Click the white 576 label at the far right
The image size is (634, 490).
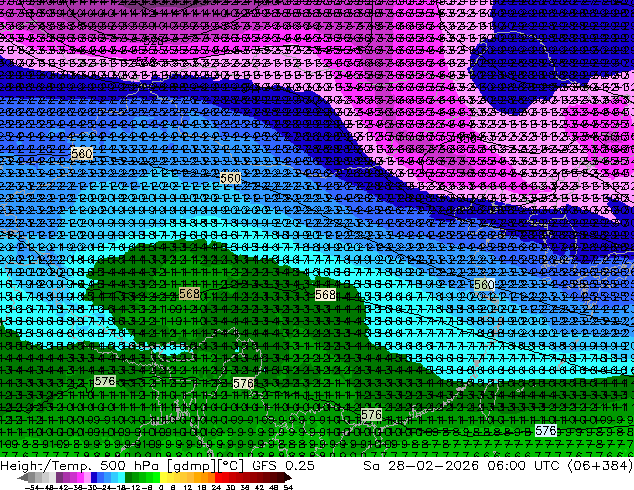point(545,431)
